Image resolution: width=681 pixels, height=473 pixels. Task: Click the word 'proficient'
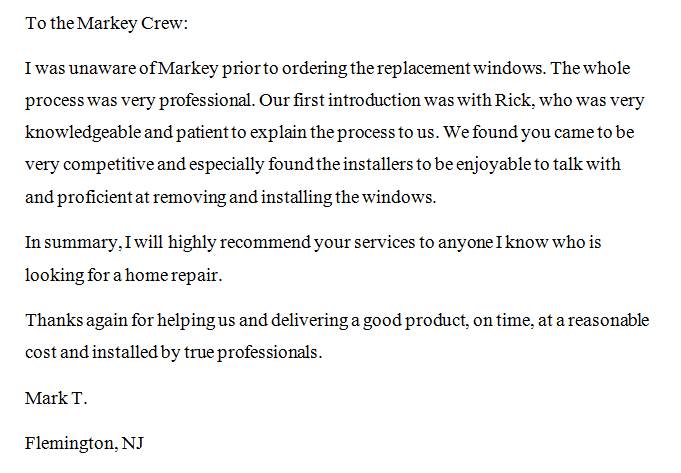click(x=94, y=198)
